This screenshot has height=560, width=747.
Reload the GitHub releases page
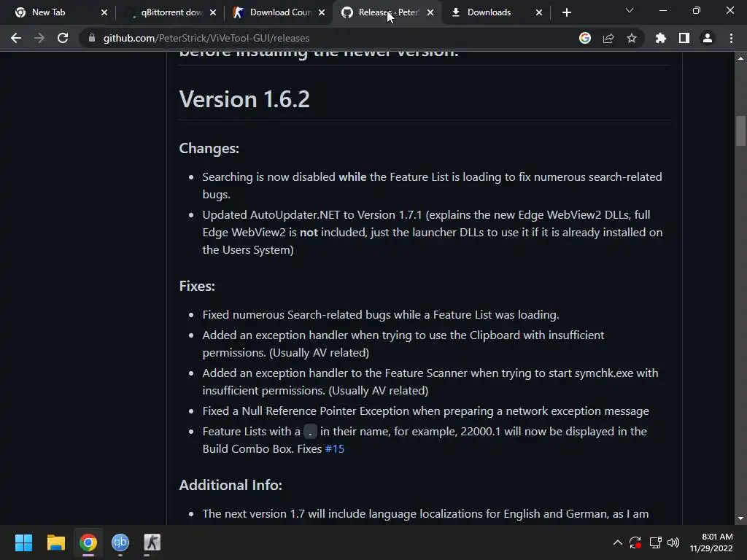point(63,38)
